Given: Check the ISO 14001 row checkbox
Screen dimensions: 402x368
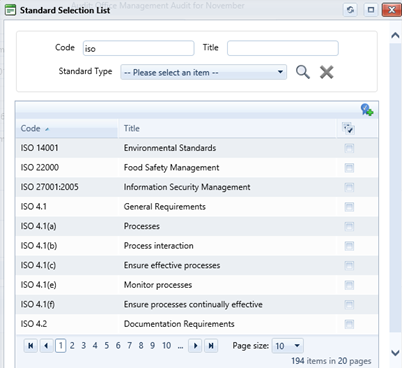Looking at the screenshot, I should coord(349,148).
